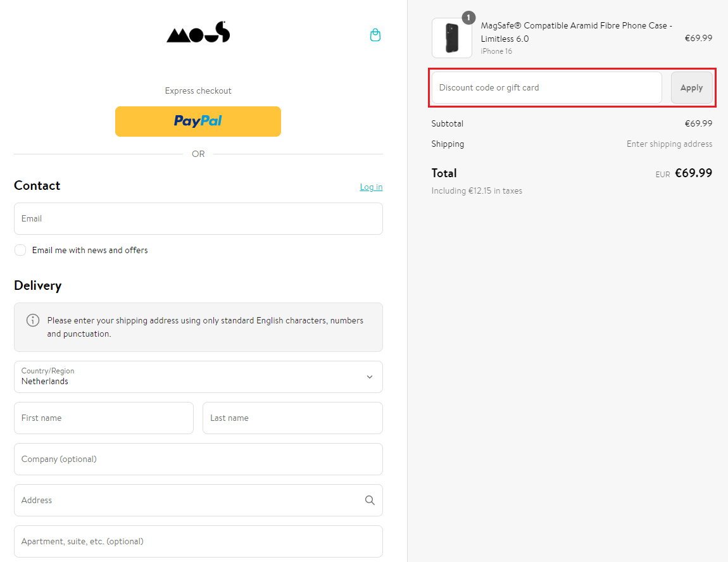The height and width of the screenshot is (562, 728).
Task: Click the search icon in Address field
Action: coord(370,500)
